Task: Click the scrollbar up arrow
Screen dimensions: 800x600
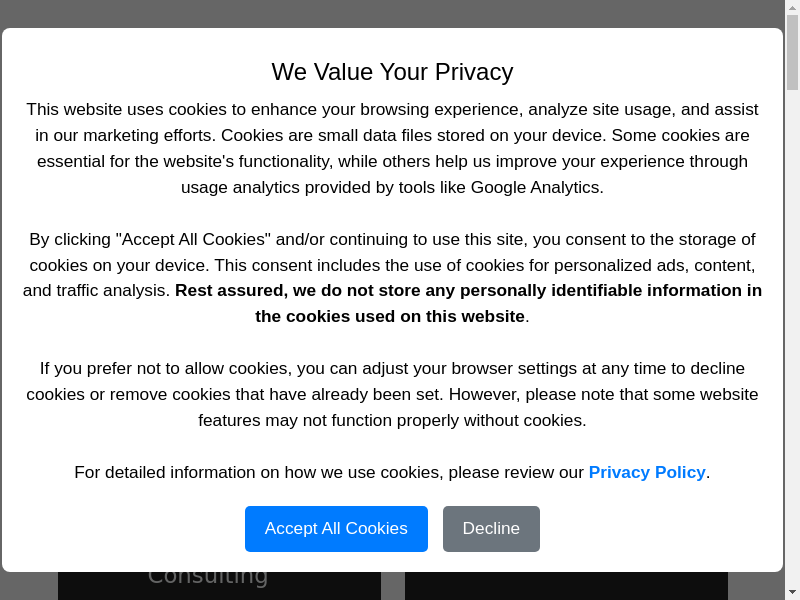Action: click(x=792, y=7)
